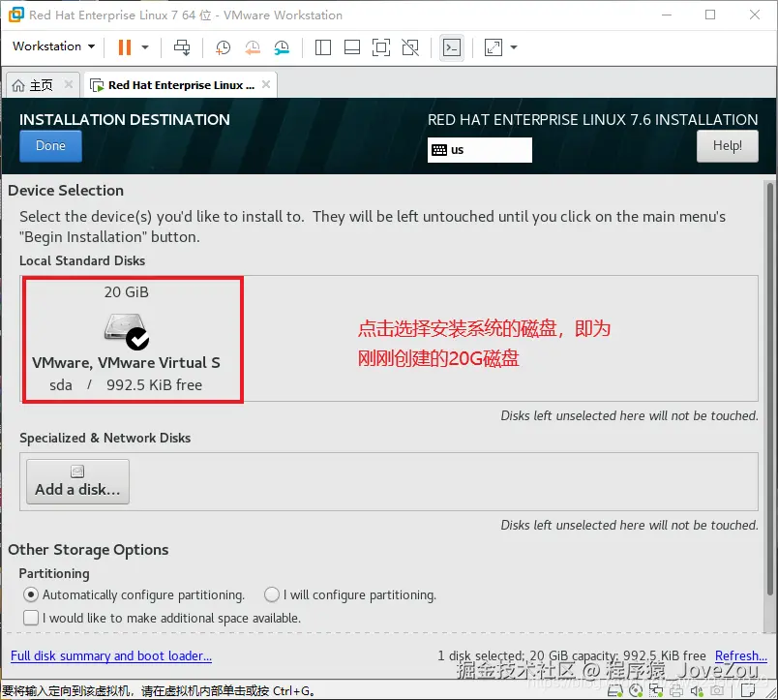Click the Specialized & Network Disks label
778x700 pixels.
105,438
